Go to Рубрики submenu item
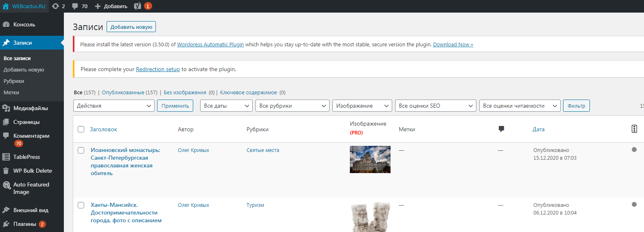The height and width of the screenshot is (232, 644). pyautogui.click(x=14, y=81)
